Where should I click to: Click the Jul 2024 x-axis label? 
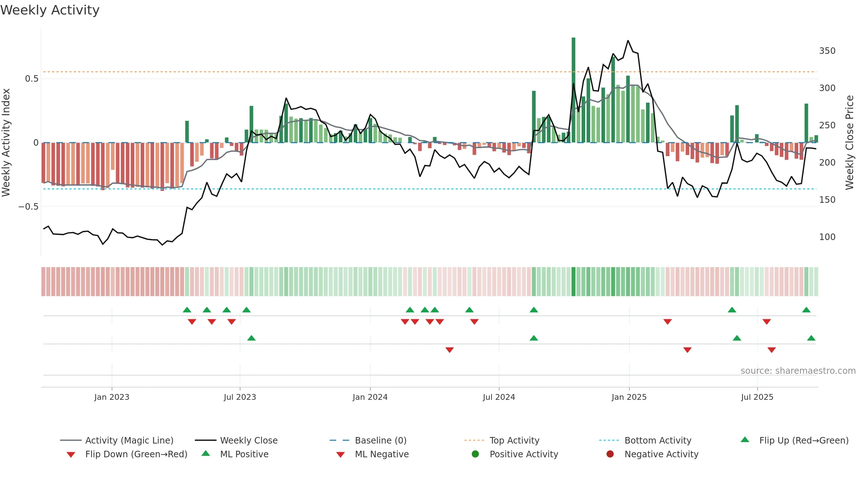(x=499, y=397)
